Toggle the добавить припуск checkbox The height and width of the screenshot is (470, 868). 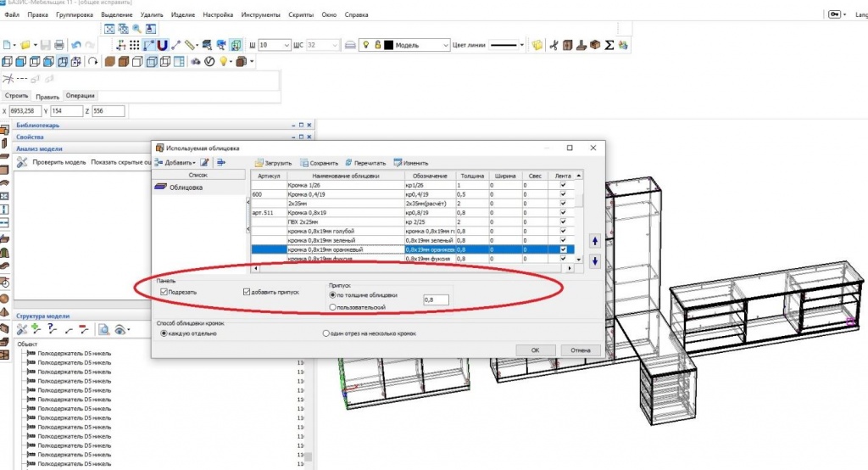(247, 292)
